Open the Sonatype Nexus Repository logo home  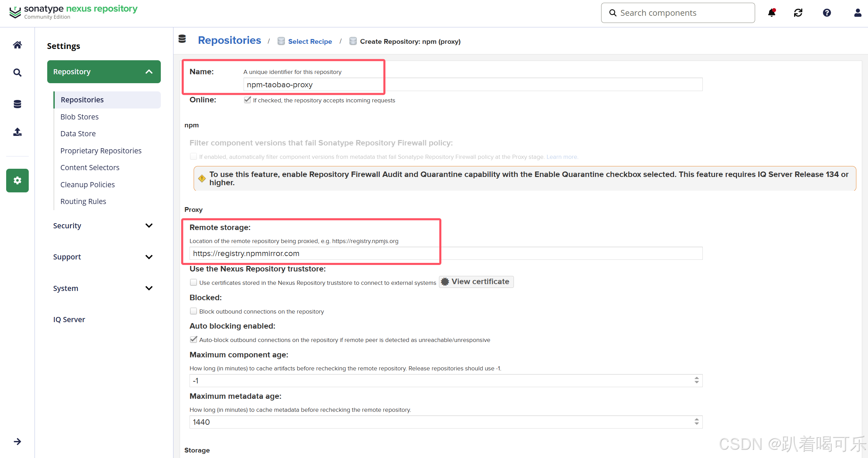73,12
